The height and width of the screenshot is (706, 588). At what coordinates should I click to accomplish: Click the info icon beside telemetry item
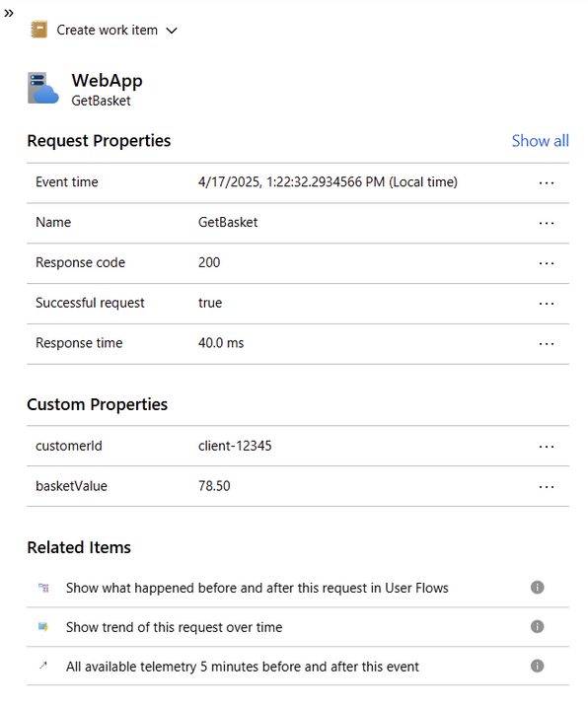[537, 666]
